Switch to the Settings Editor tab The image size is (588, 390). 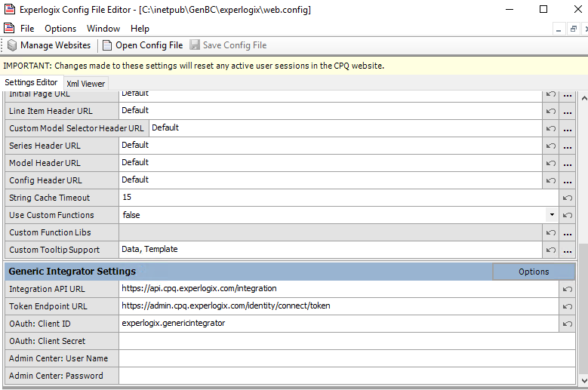pos(31,82)
